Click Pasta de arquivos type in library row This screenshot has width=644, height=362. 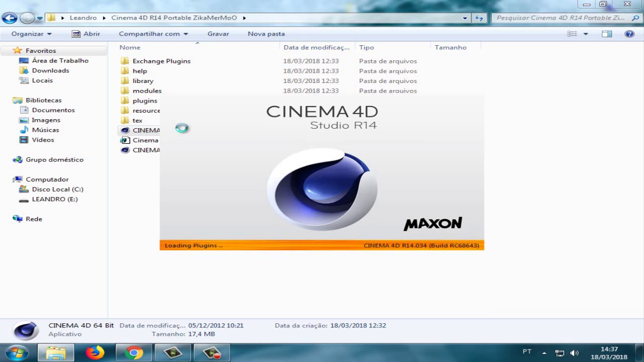click(x=387, y=81)
